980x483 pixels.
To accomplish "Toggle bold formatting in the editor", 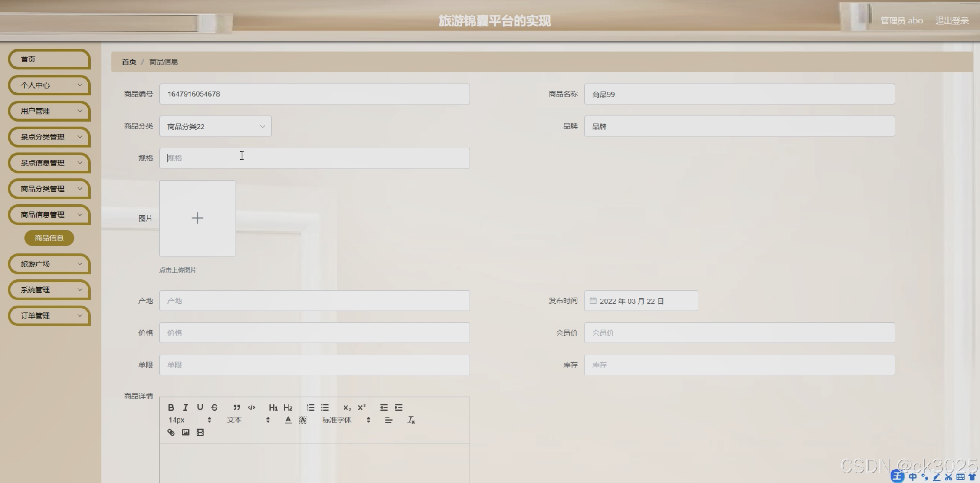I will 171,407.
